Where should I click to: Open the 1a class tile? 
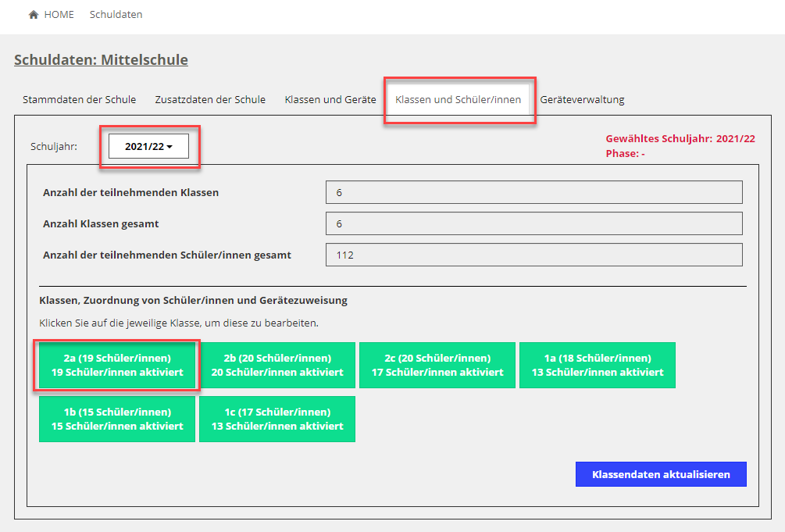tap(598, 366)
